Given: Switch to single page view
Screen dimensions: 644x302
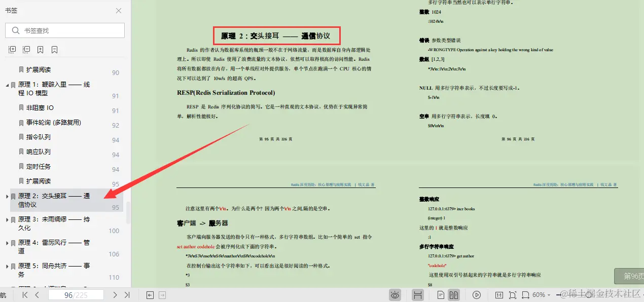Looking at the screenshot, I should pos(441,294).
